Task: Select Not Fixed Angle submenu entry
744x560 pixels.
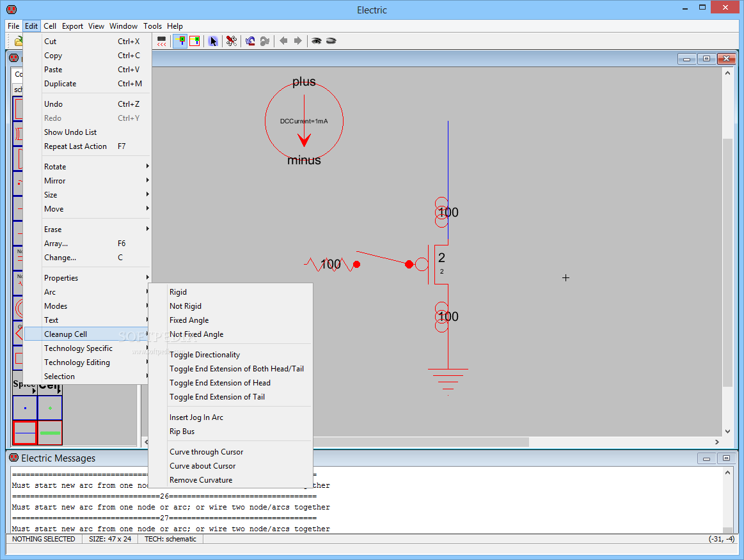Action: [x=230, y=334]
